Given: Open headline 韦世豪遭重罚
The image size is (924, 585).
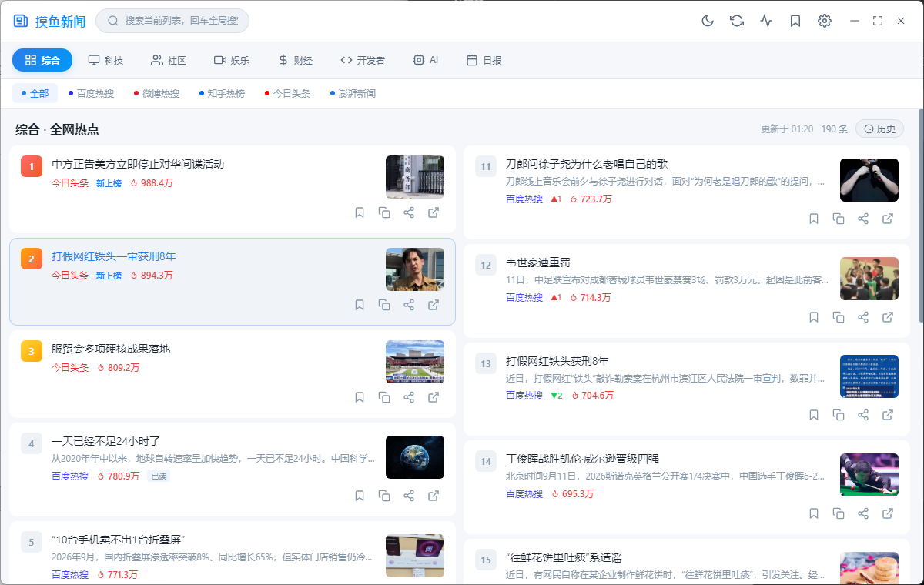Looking at the screenshot, I should [x=538, y=262].
